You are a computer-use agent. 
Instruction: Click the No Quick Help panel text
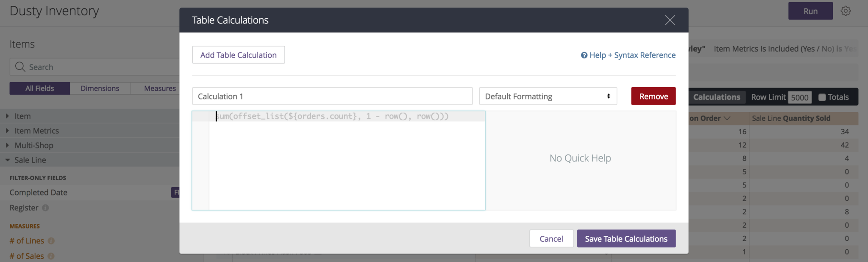click(x=580, y=158)
